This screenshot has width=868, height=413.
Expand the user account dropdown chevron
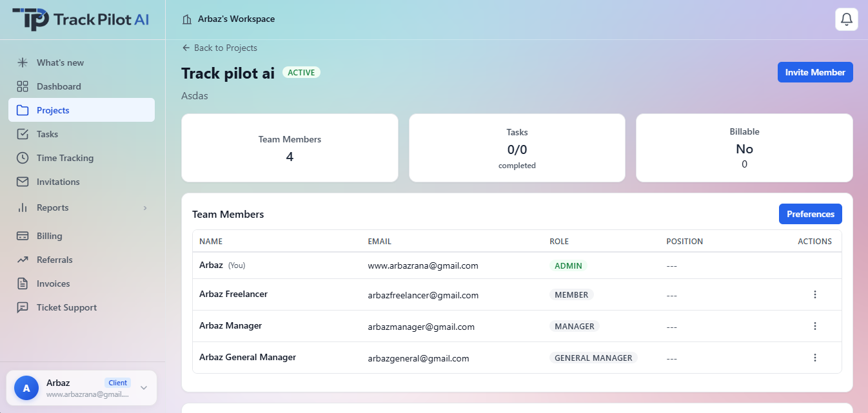point(144,388)
